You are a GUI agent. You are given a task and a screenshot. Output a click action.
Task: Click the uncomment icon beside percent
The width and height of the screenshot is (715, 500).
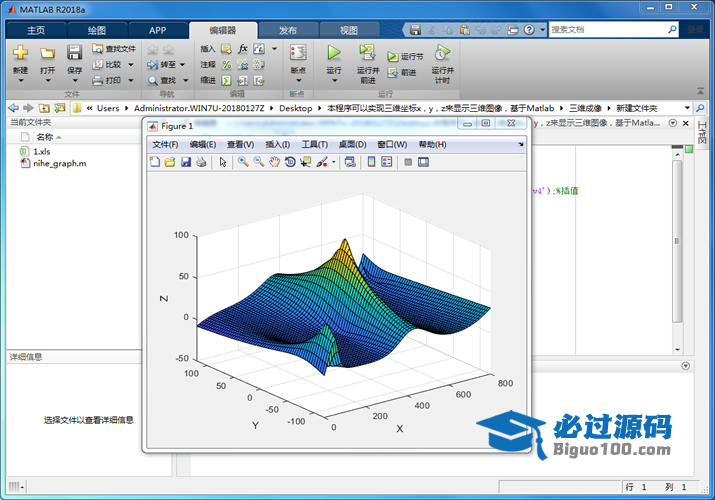(x=243, y=65)
